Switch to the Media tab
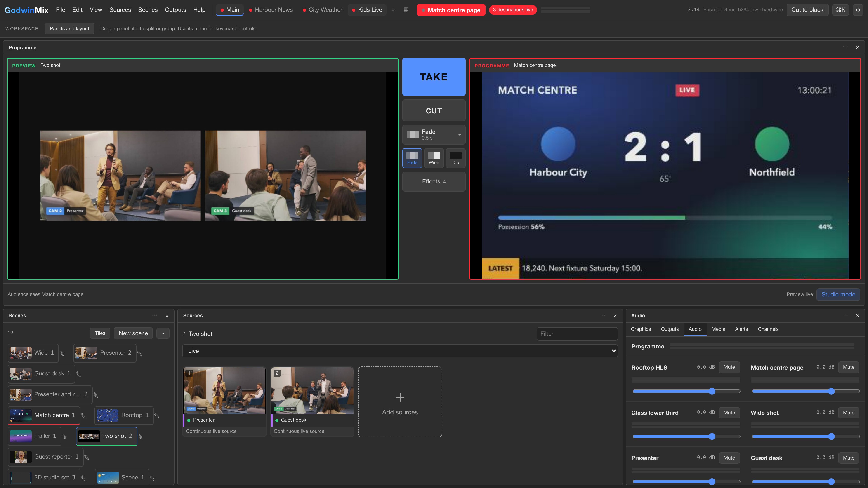This screenshot has width=868, height=488. pyautogui.click(x=718, y=329)
